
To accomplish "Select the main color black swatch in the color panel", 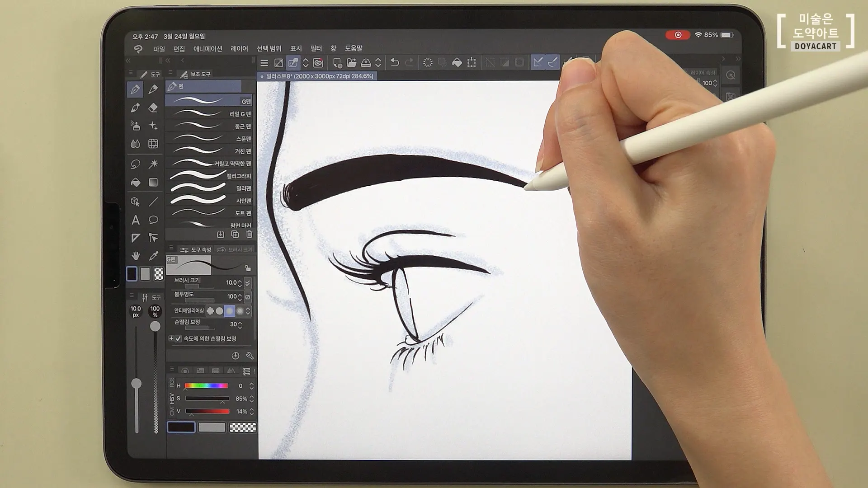I will (x=181, y=427).
